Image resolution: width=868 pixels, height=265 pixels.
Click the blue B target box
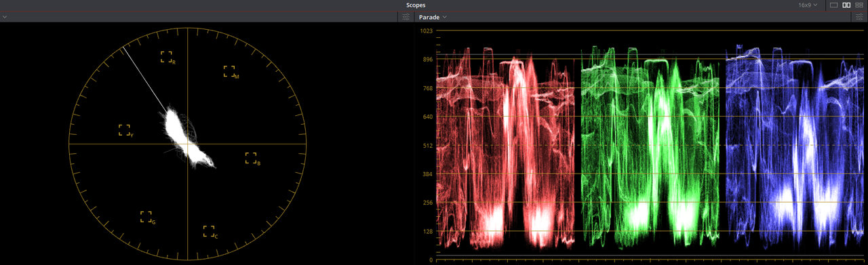pos(252,159)
